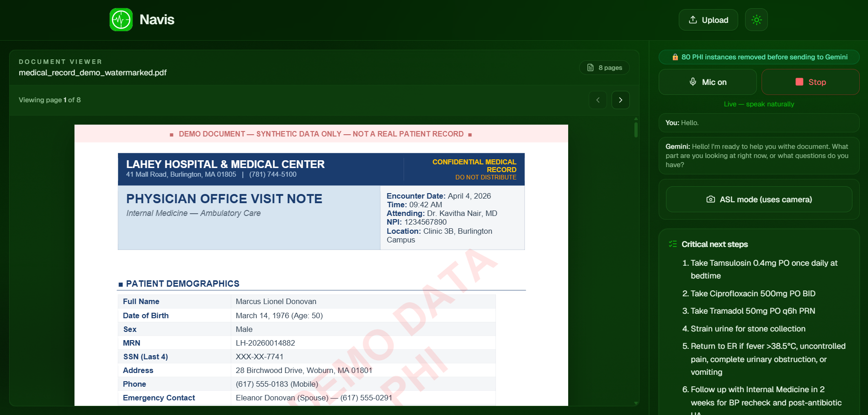Viewport: 868px width, 415px height.
Task: Click the 'DO NOT DISTRIBUTE' label
Action: (x=486, y=177)
